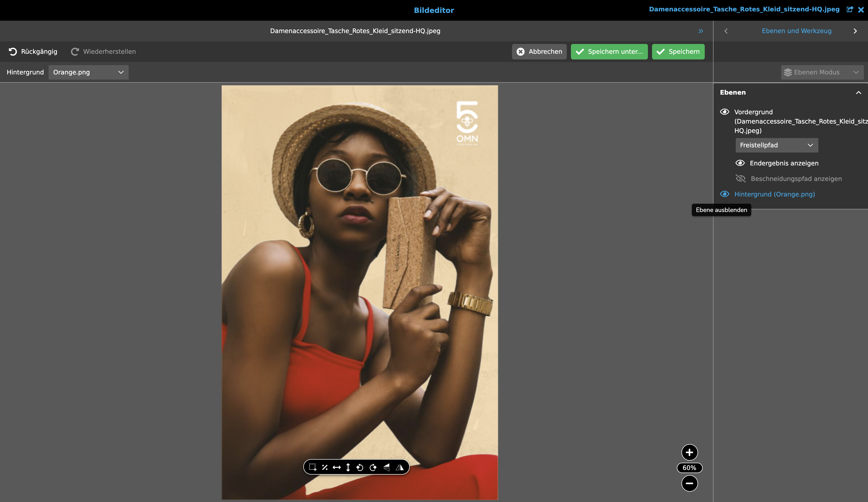Collapse the Ebenen panel
The image size is (868, 502).
[858, 92]
